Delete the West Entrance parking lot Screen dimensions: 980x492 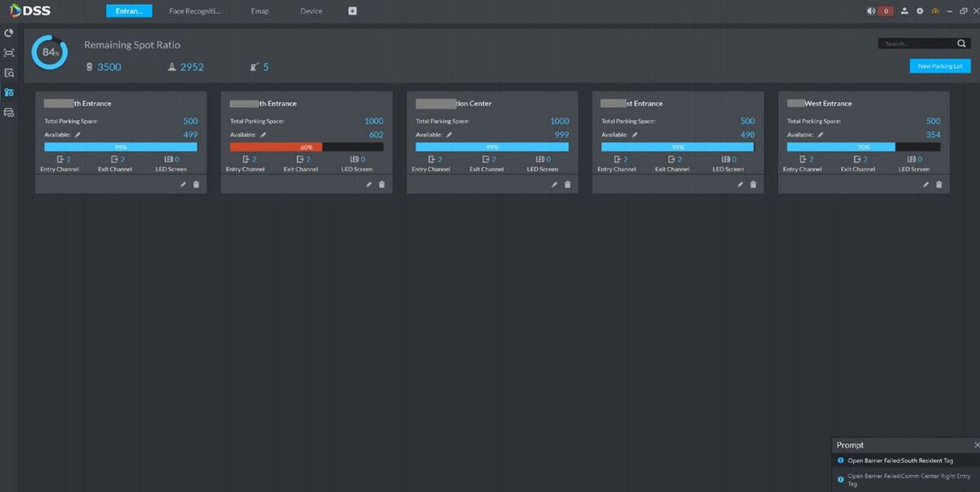pos(939,185)
